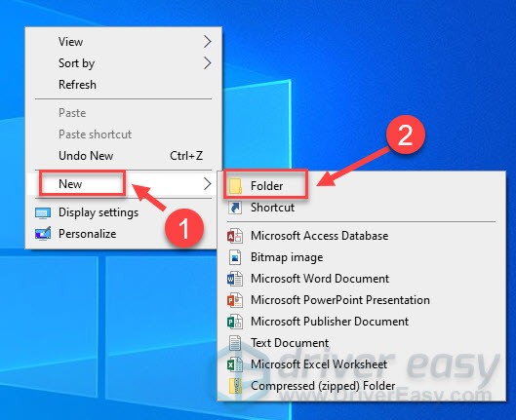Click the Excel Worksheet icon
Image resolution: width=516 pixels, height=420 pixels.
pyautogui.click(x=235, y=364)
